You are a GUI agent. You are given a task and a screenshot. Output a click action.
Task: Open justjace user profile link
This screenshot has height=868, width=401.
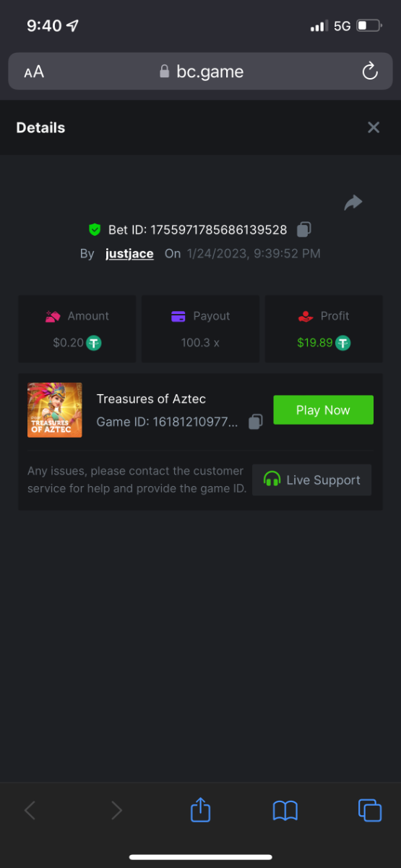[x=129, y=254]
